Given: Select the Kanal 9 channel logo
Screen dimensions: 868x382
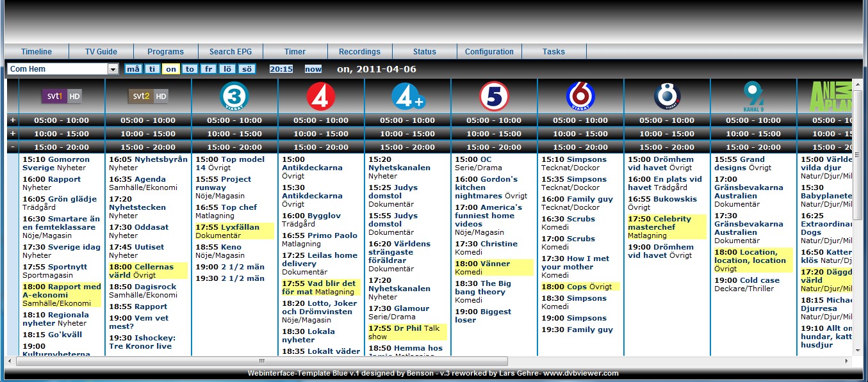Looking at the screenshot, I should [x=753, y=97].
